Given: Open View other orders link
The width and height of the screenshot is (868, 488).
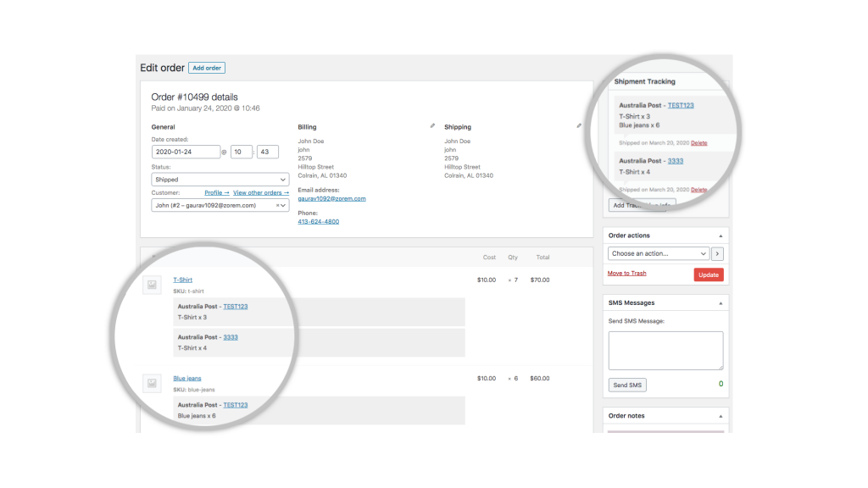Looking at the screenshot, I should pyautogui.click(x=261, y=193).
